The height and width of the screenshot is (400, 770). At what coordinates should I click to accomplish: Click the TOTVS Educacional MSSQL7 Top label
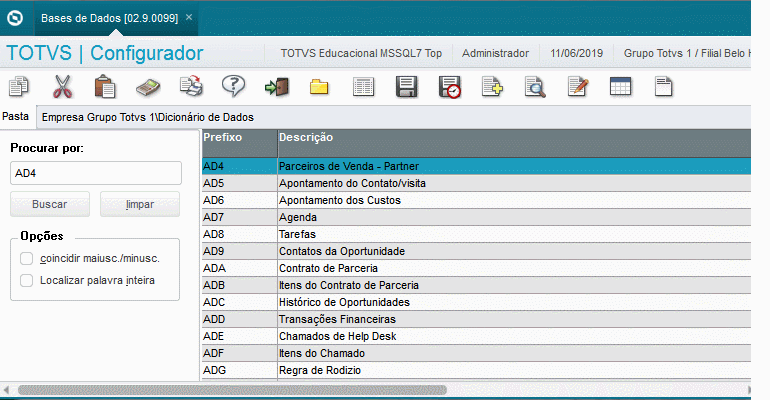tap(361, 53)
